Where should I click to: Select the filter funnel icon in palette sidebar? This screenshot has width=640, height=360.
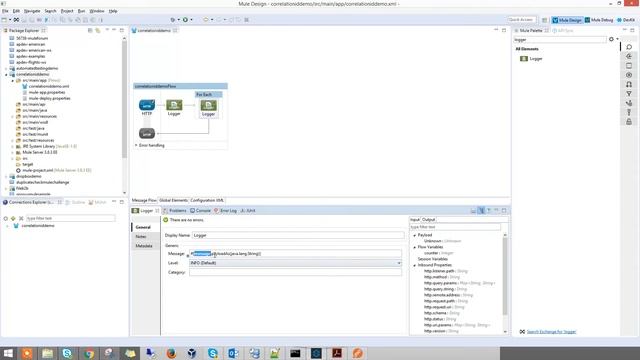[629, 93]
